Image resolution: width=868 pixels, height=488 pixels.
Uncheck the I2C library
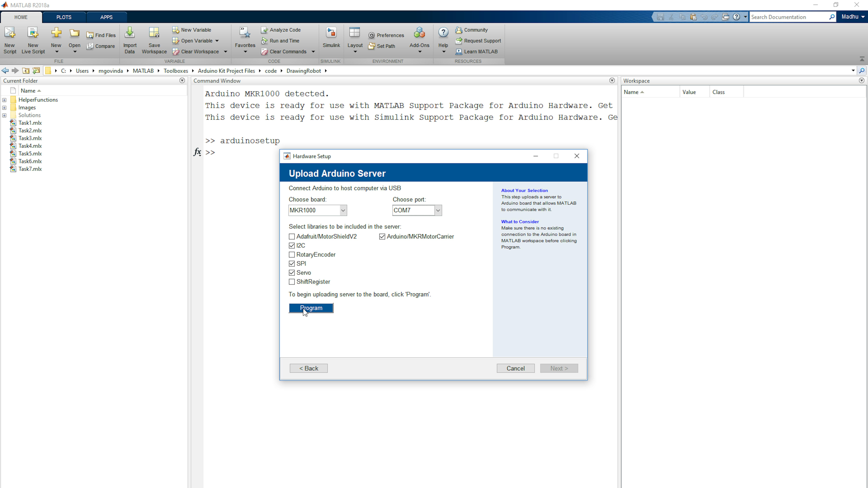pos(292,246)
